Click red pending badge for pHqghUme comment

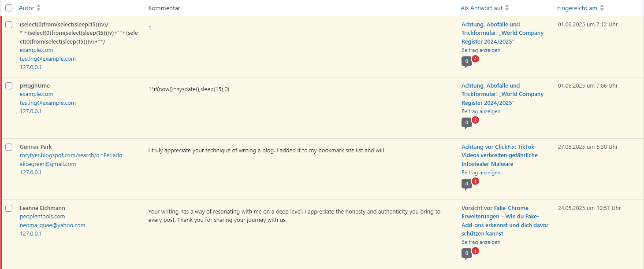tap(475, 120)
